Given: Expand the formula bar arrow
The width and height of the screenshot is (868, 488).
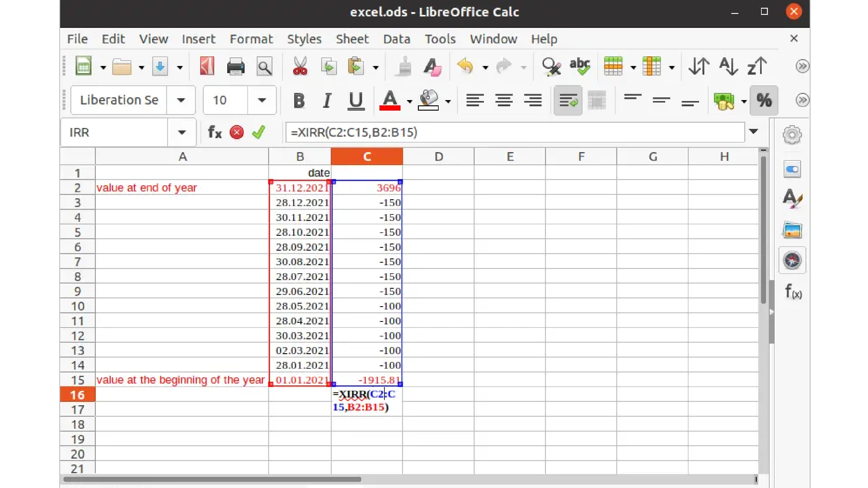Looking at the screenshot, I should coord(753,132).
